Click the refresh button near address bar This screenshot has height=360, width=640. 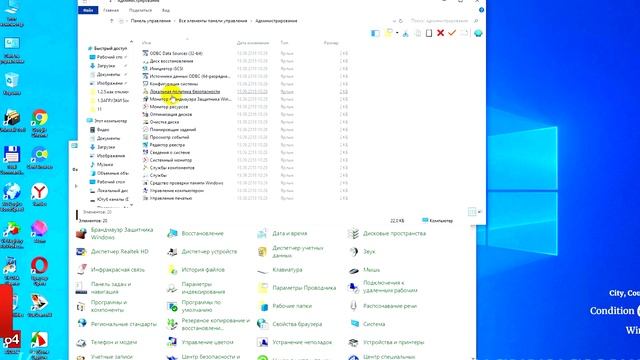tap(401, 21)
